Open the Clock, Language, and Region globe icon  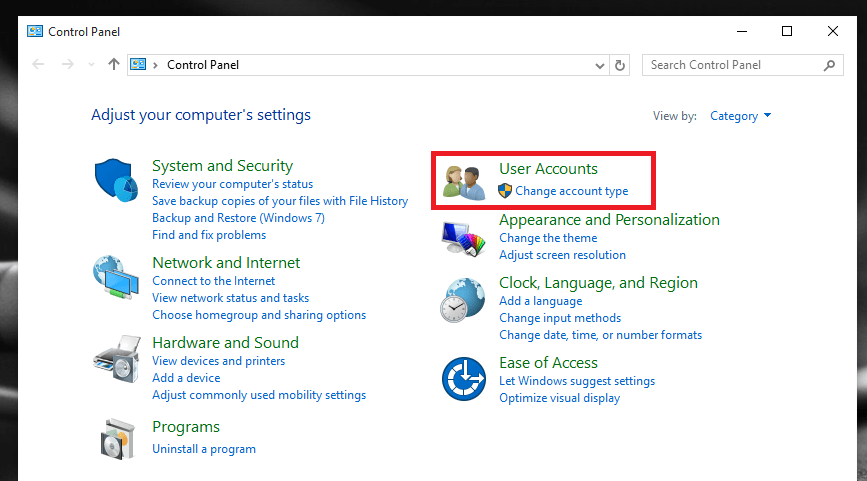[463, 300]
